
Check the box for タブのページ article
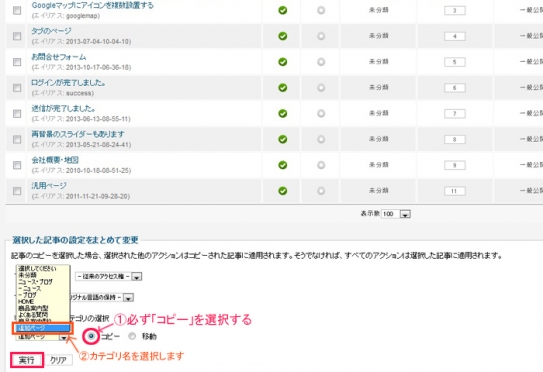17,36
